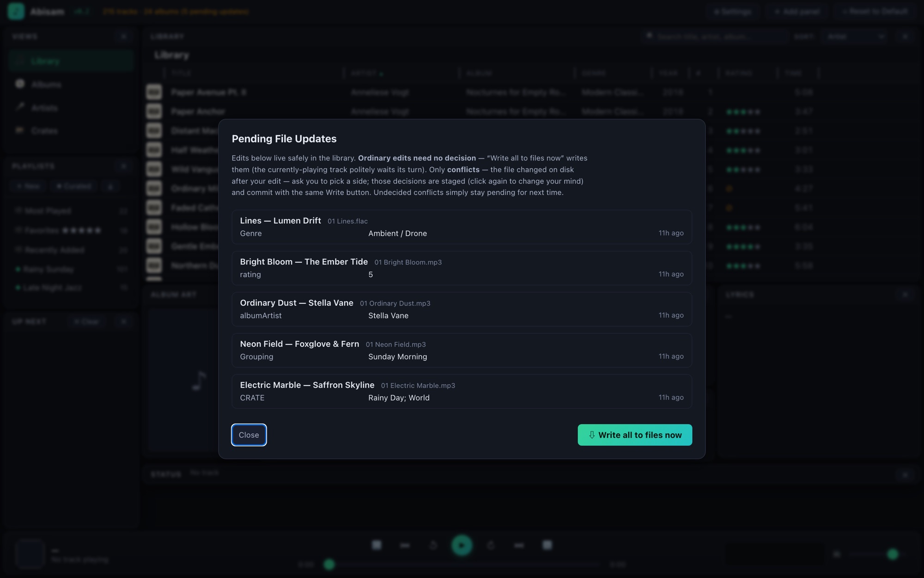
Task: Close the Playlists panel with its x icon
Action: coord(123,166)
